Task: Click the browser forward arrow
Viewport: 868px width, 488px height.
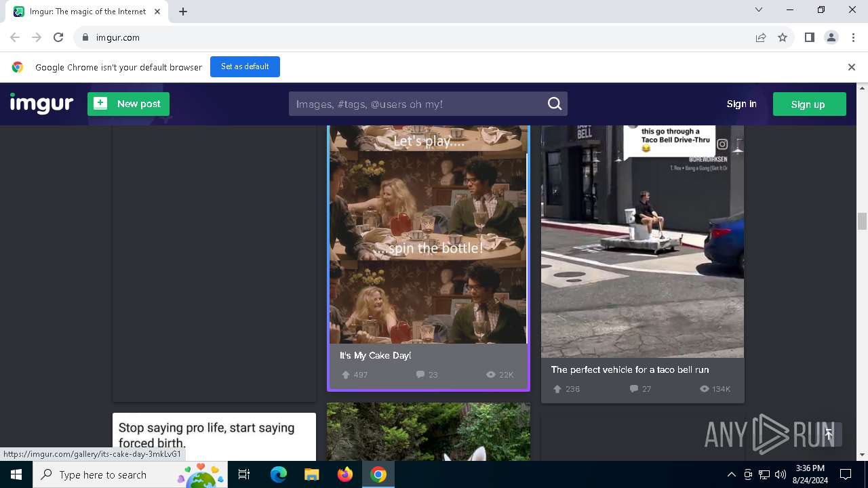Action: click(37, 37)
